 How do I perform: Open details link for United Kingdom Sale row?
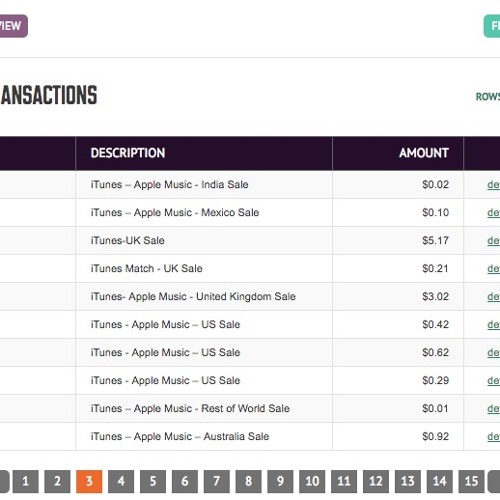[x=494, y=297]
